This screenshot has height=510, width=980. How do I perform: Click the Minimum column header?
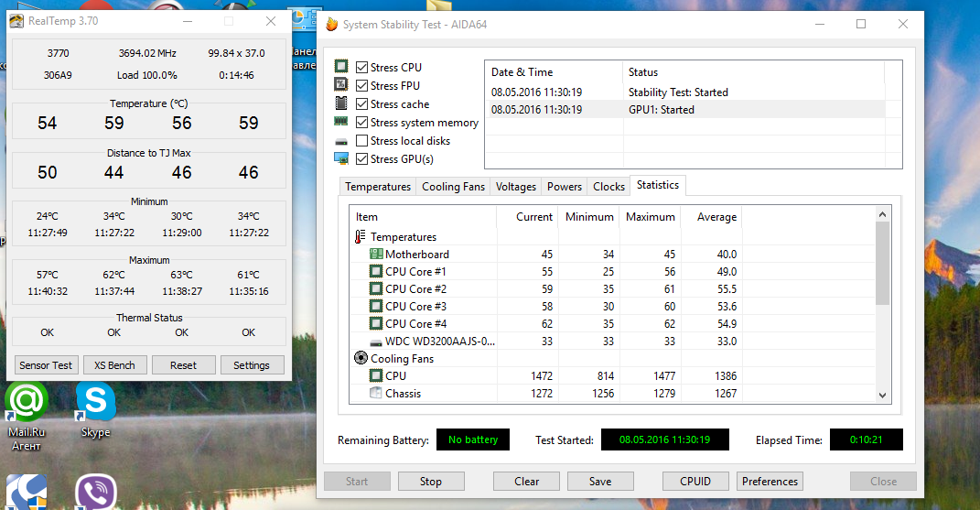588,217
